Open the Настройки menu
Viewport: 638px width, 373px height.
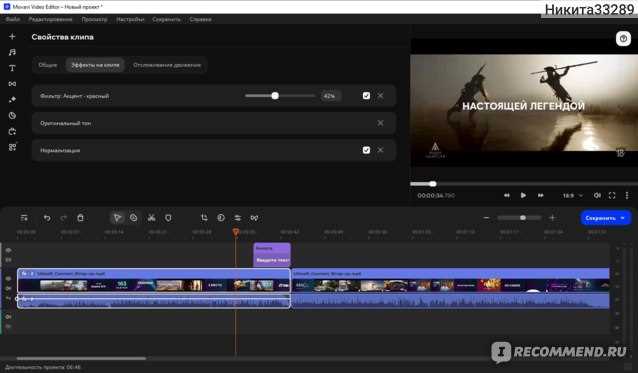click(130, 19)
